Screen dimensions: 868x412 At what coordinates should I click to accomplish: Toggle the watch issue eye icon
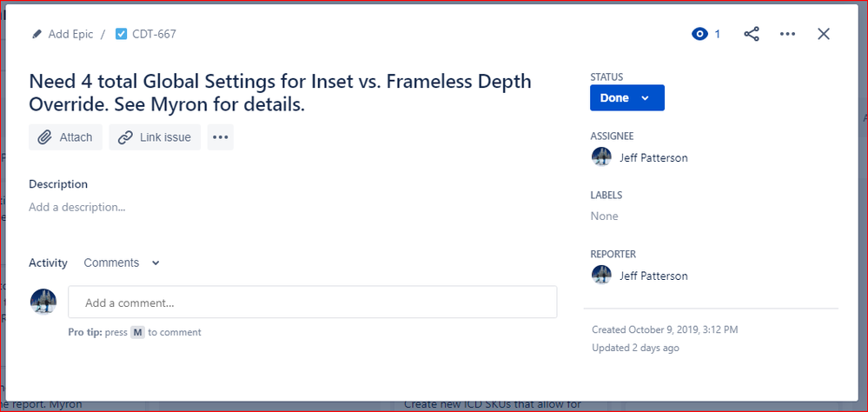(699, 35)
